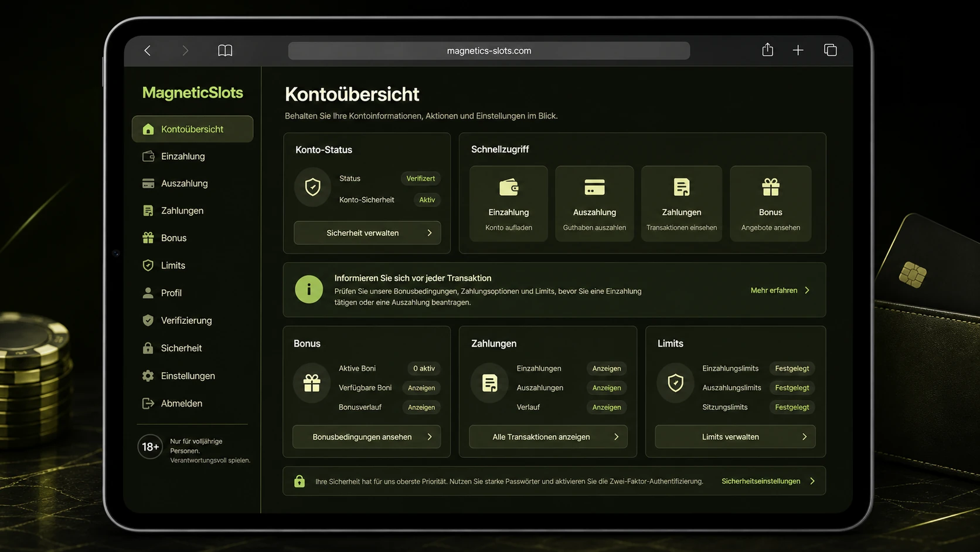Open Angebote ansehen quick access tile
This screenshot has height=552, width=980.
(x=770, y=204)
